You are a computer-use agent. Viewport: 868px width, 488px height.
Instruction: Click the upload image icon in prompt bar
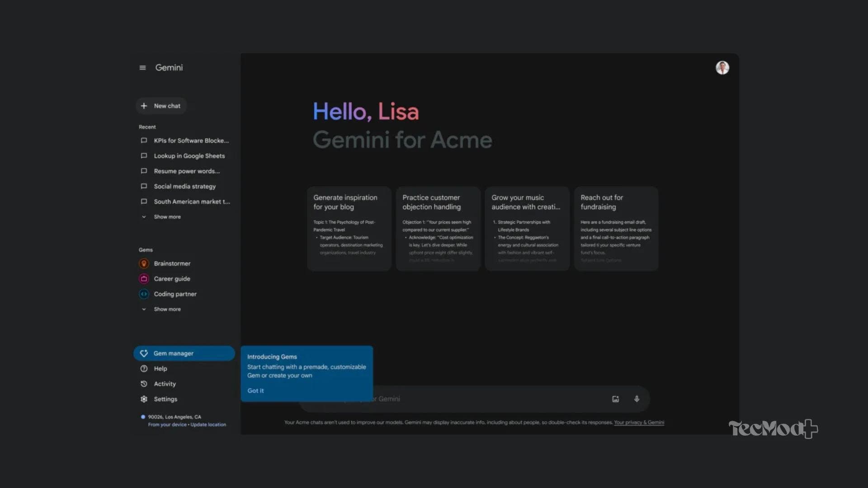coord(615,399)
